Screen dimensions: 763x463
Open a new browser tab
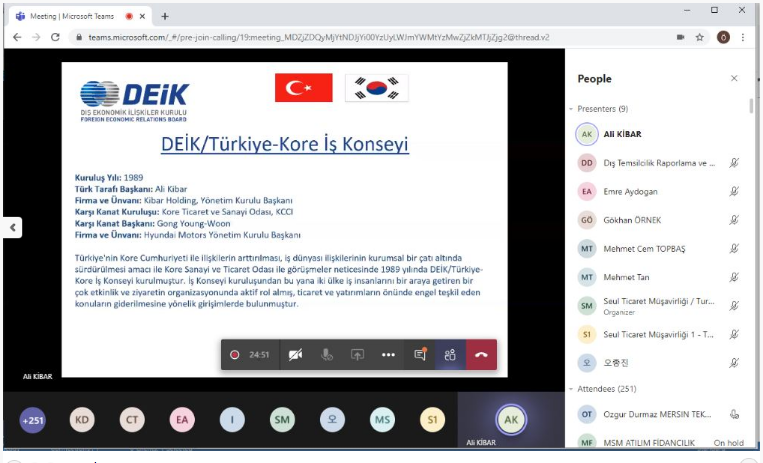pos(165,16)
